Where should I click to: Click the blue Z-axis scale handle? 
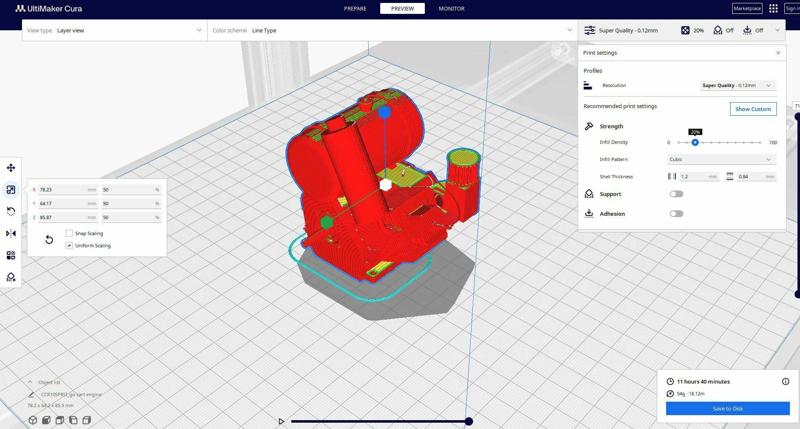[385, 112]
